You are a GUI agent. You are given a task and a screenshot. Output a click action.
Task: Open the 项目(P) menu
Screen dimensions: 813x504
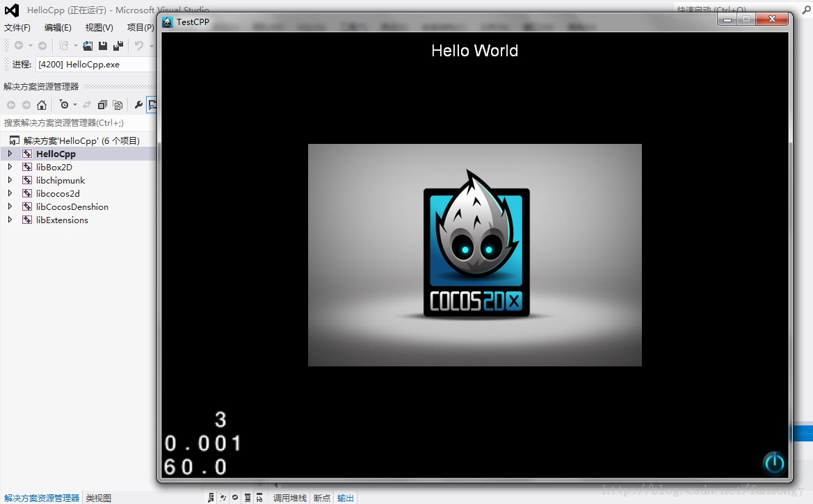(x=140, y=28)
